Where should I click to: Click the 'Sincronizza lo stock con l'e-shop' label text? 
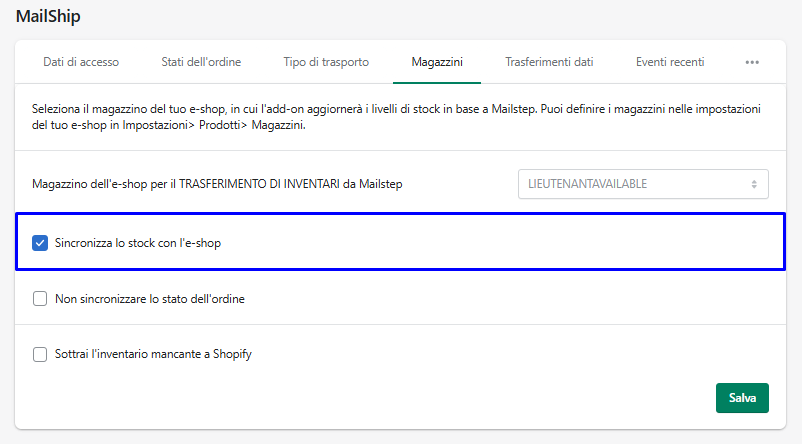point(138,243)
